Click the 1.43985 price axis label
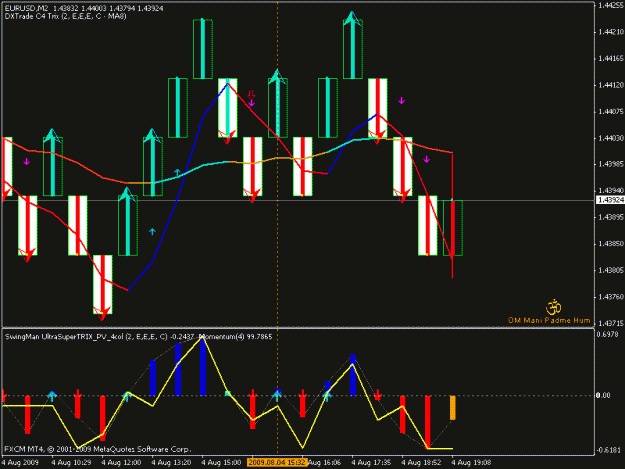This screenshot has height=469, width=625. click(x=611, y=164)
